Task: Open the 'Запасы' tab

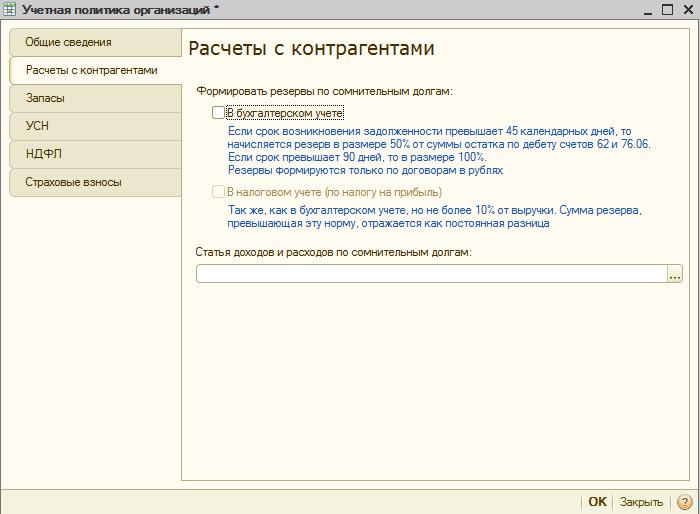Action: [x=45, y=99]
